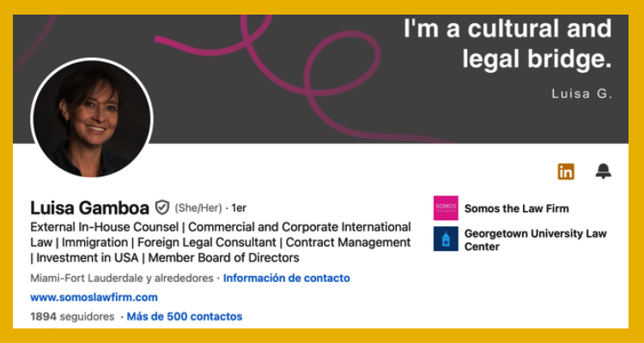Select the Somos the Law Firm text
The image size is (644, 343).
coord(516,208)
